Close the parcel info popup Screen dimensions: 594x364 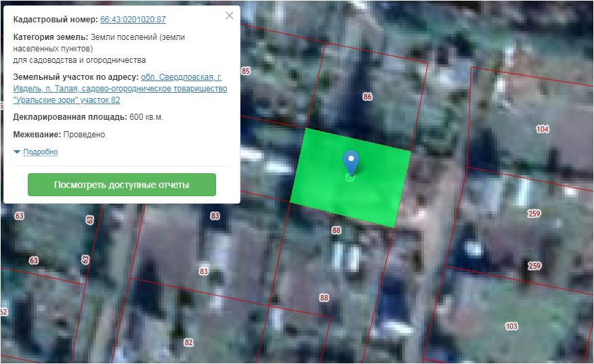pos(230,16)
